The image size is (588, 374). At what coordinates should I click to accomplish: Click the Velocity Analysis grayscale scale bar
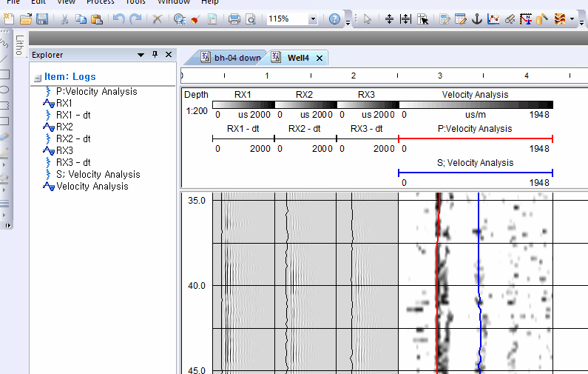click(x=476, y=104)
